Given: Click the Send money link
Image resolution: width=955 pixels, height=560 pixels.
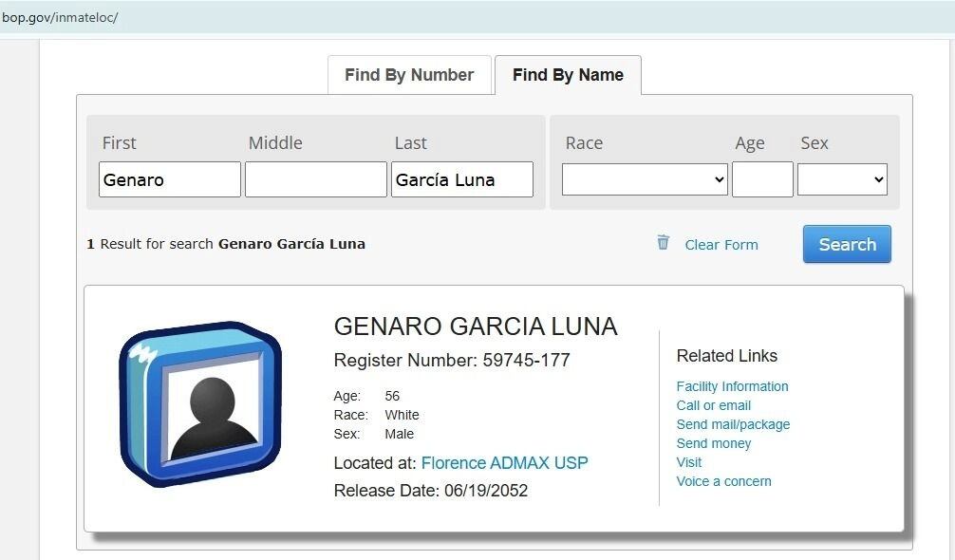Looking at the screenshot, I should (714, 443).
